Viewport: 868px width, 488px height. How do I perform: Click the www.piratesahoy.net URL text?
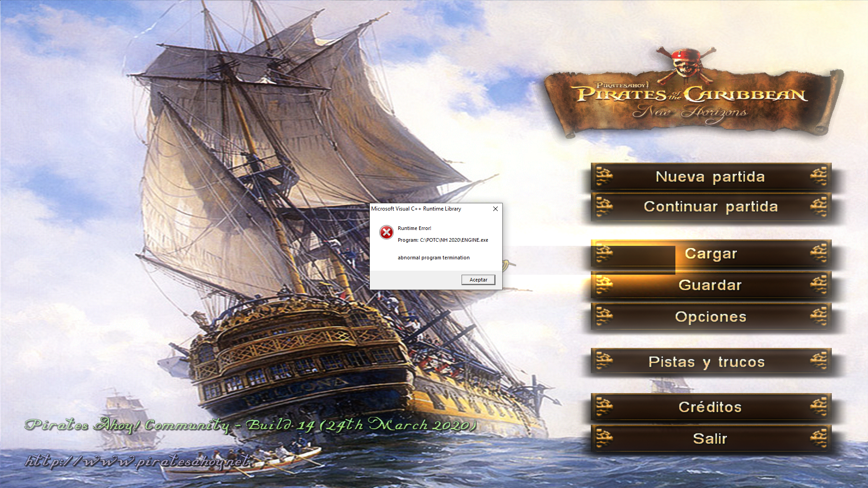click(137, 461)
